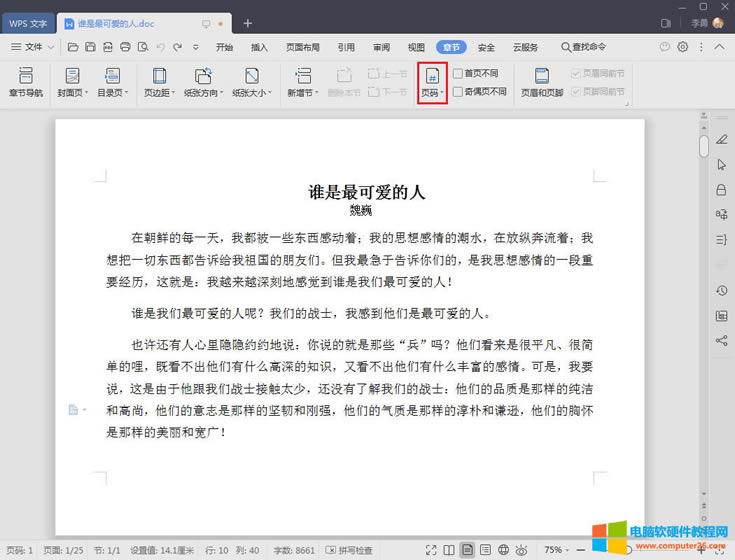Click the vertical scrollbar thumb
Image resolution: width=735 pixels, height=560 pixels.
click(704, 146)
